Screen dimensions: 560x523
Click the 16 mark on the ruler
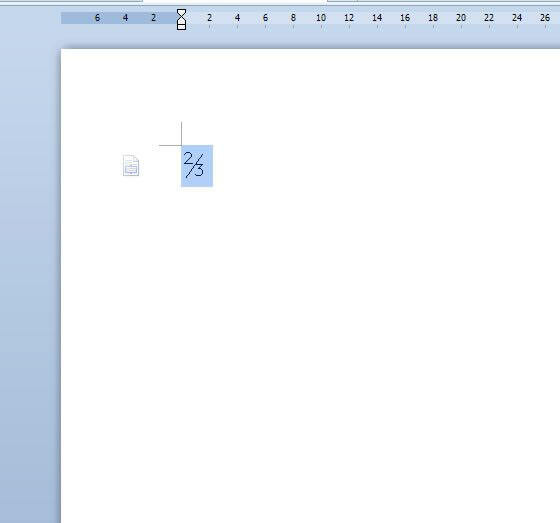coord(405,18)
